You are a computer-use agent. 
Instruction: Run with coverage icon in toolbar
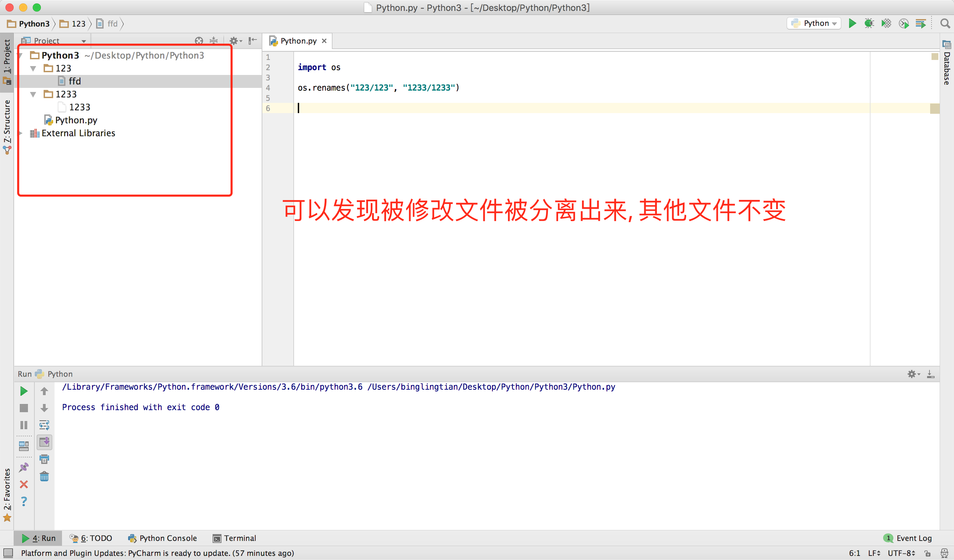click(886, 24)
